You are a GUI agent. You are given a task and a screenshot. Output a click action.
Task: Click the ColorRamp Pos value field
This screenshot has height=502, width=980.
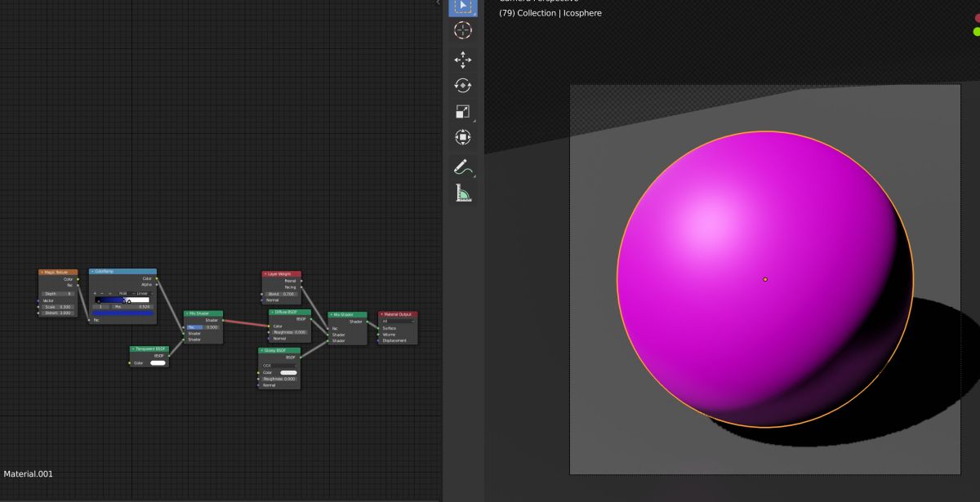click(132, 307)
